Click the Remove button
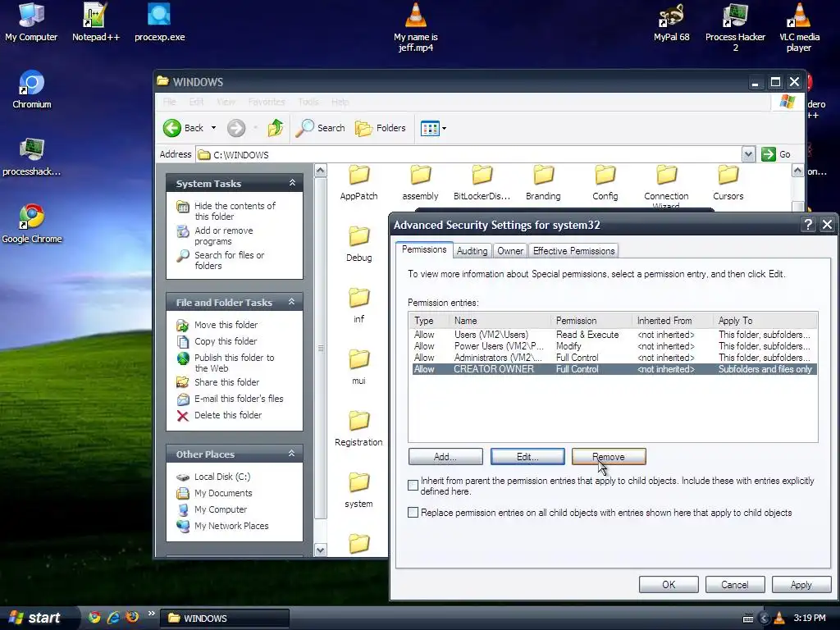Screen dimensions: 840x630 [x=609, y=456]
